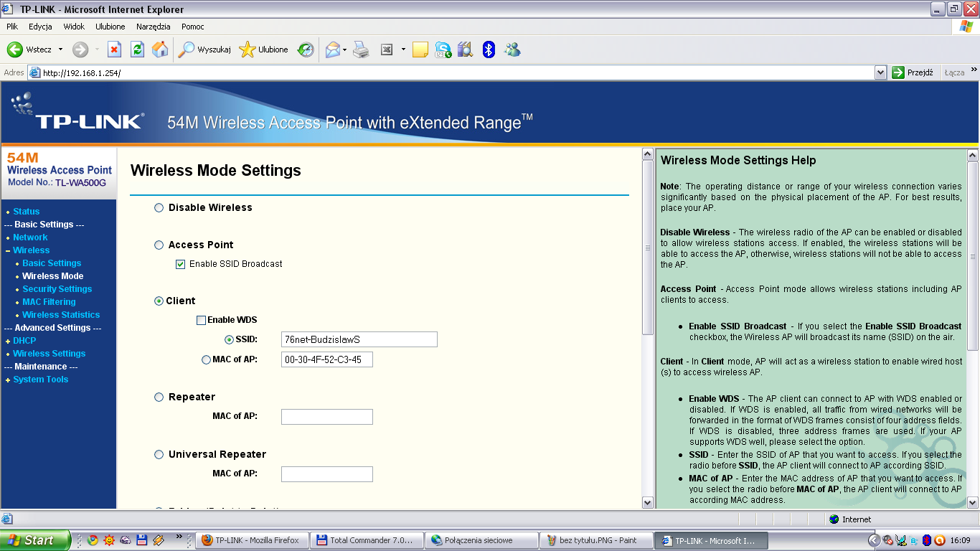
Task: Switch to bez tytułu.PNG Paint window
Action: [596, 540]
